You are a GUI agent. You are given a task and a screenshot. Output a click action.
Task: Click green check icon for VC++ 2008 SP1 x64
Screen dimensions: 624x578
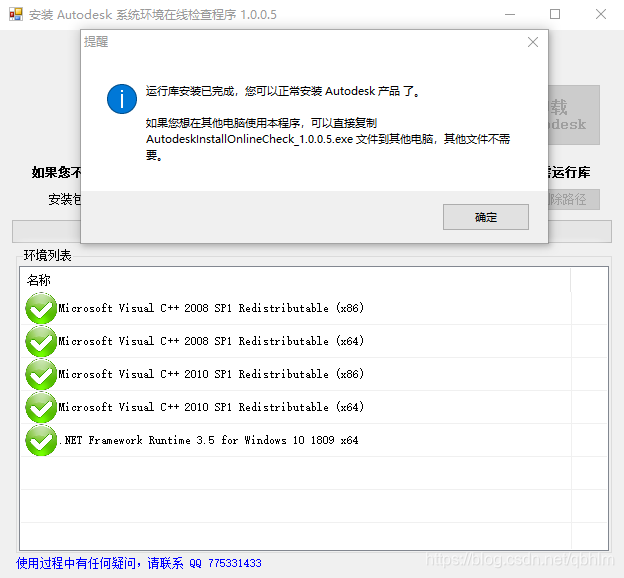(x=41, y=341)
